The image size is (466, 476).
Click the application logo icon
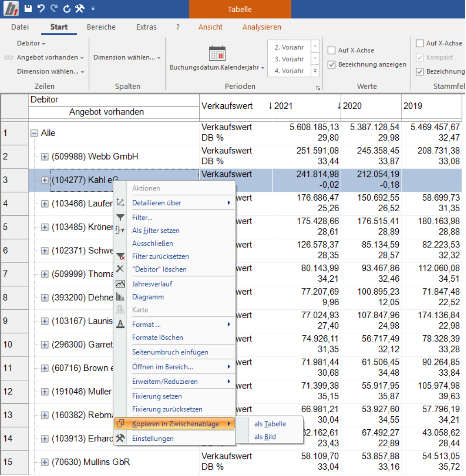pyautogui.click(x=11, y=8)
